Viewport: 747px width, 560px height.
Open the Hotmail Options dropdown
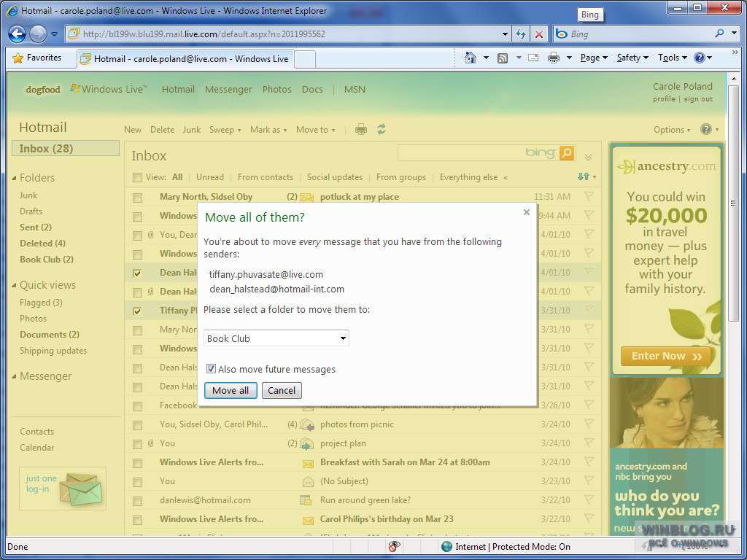[672, 130]
